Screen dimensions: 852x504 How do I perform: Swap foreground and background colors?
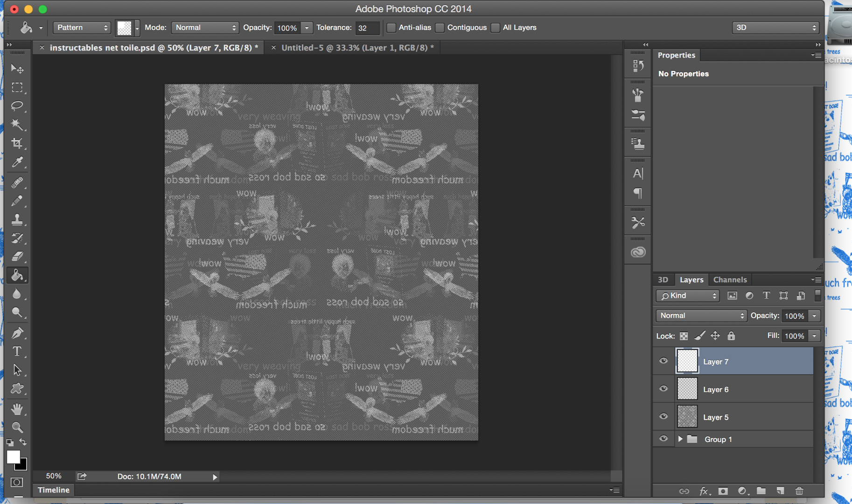pos(23,442)
